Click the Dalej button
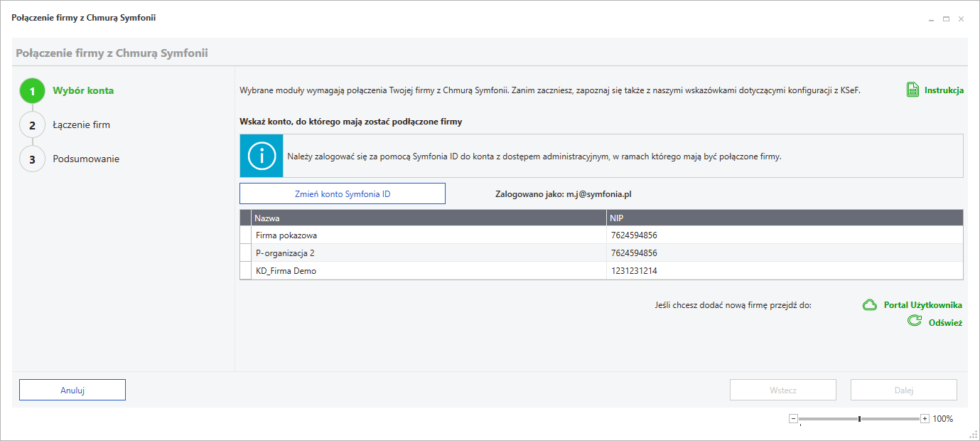The height and width of the screenshot is (441, 980). [904, 390]
